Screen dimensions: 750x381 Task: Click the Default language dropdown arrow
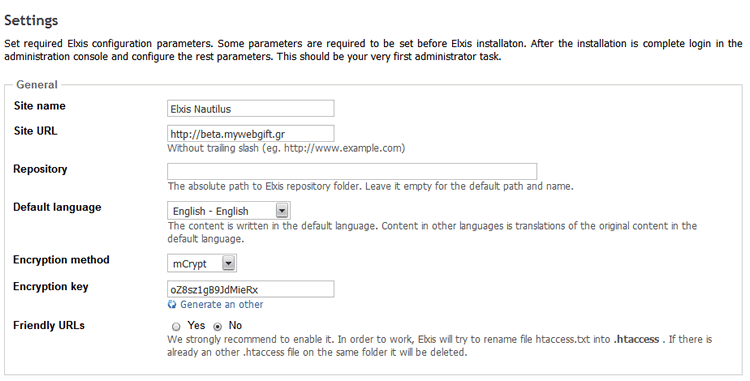(x=282, y=210)
